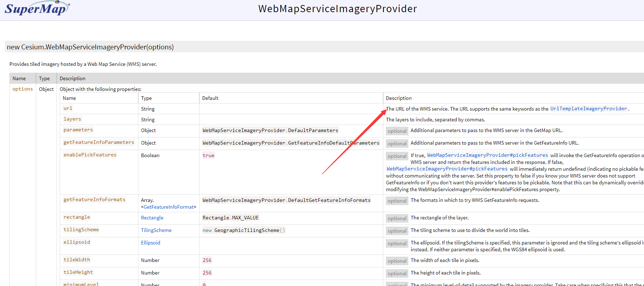Click the optional badge in tilingScheme row
The height and width of the screenshot is (286, 644).
397,231
